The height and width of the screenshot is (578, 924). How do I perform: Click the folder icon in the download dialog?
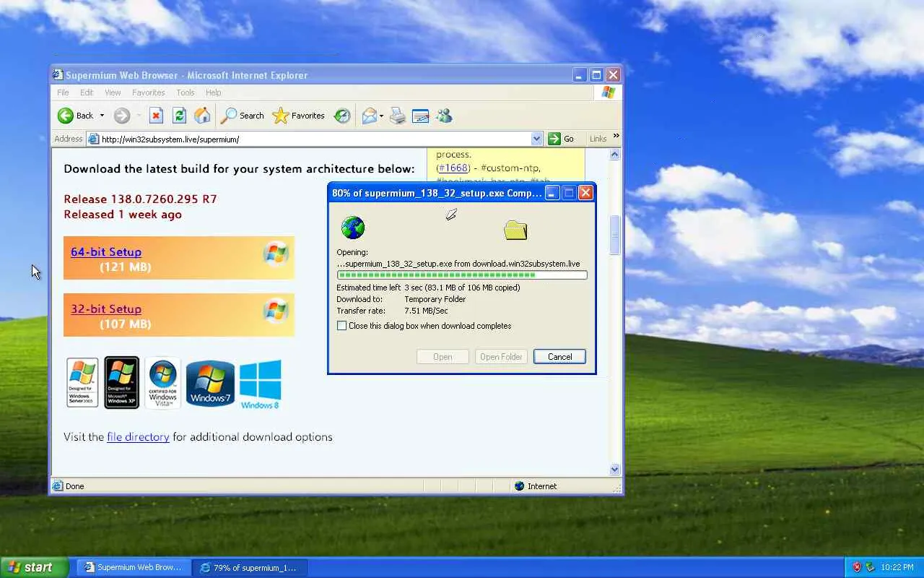click(515, 230)
